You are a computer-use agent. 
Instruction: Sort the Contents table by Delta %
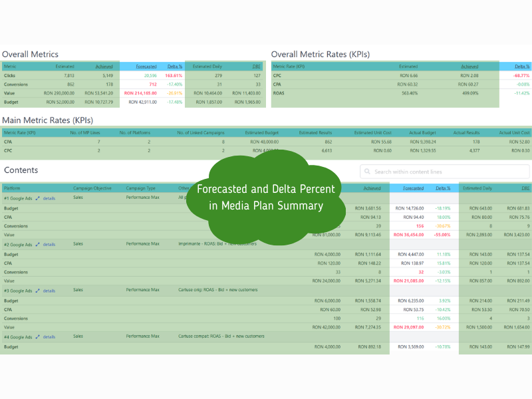[442, 188]
